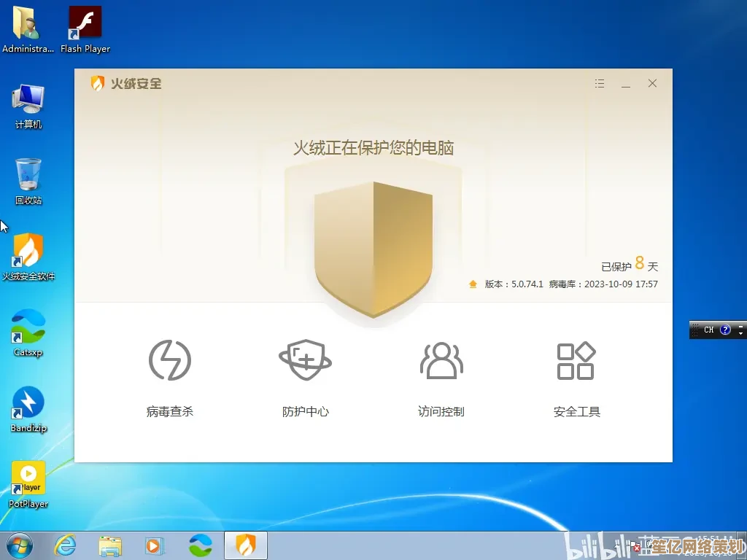Open the 病毒查杀 virus scan lightning icon
The width and height of the screenshot is (747, 560).
tap(169, 360)
